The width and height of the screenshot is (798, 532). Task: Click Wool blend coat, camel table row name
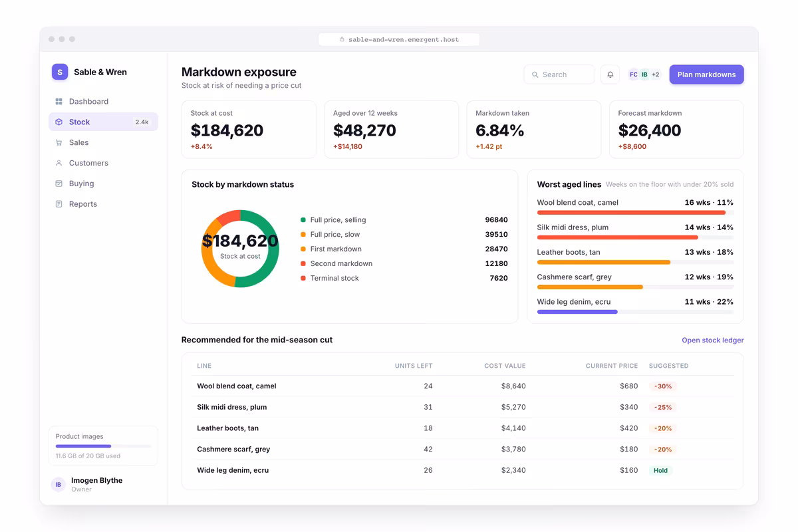[x=237, y=386]
